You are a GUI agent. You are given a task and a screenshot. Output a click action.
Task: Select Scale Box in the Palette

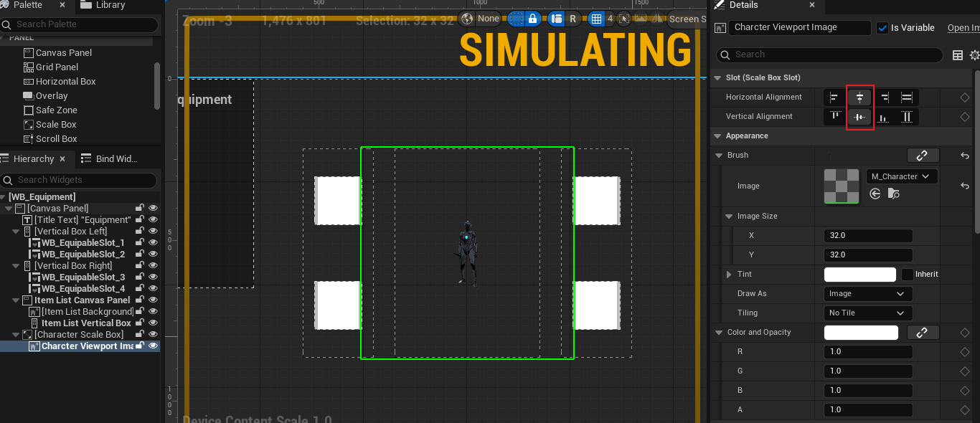click(x=56, y=125)
